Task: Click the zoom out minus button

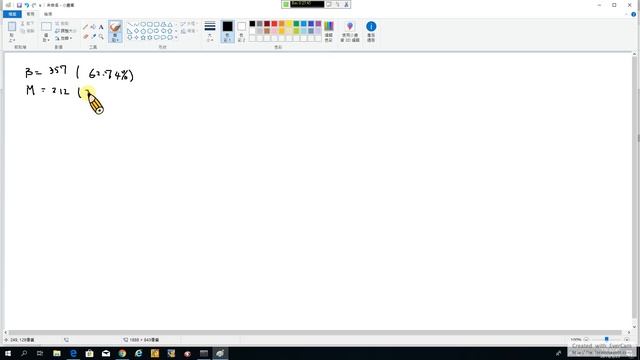Action: click(x=586, y=339)
